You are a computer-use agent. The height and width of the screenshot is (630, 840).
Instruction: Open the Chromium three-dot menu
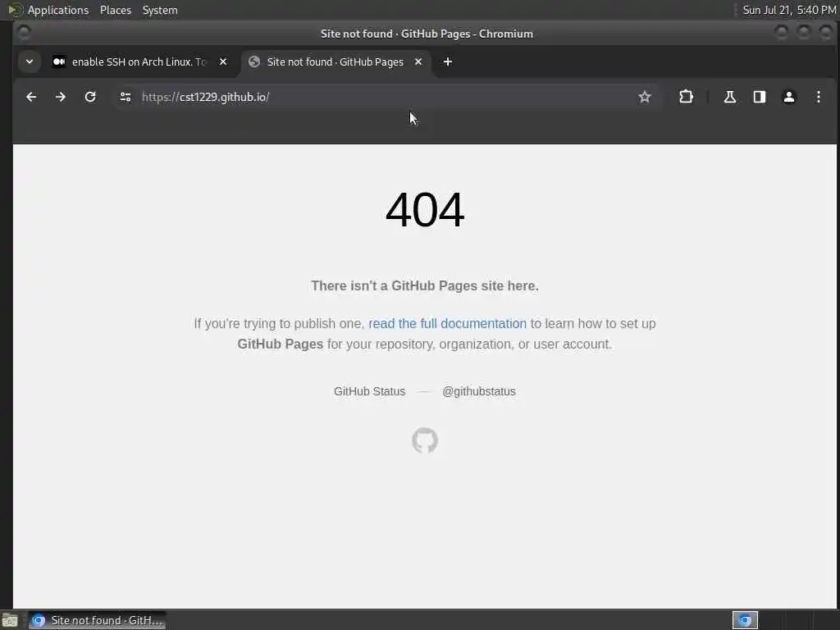tap(818, 97)
